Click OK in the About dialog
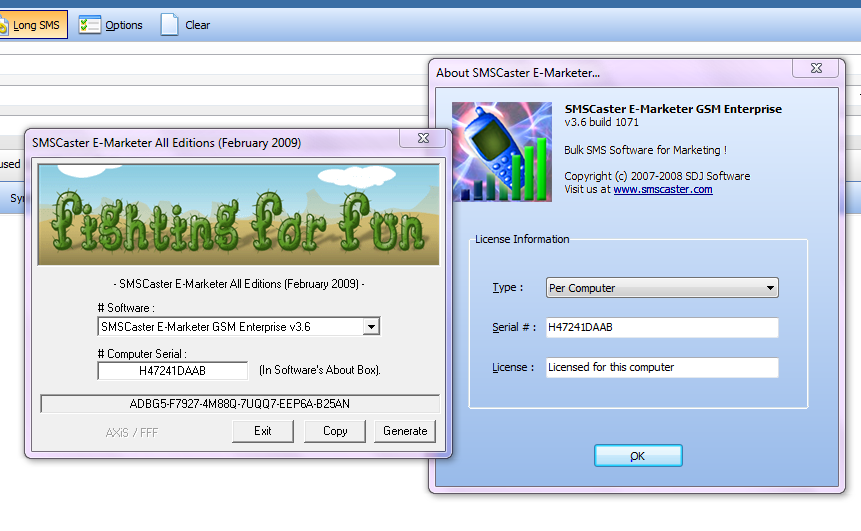The height and width of the screenshot is (531, 861). [x=638, y=456]
